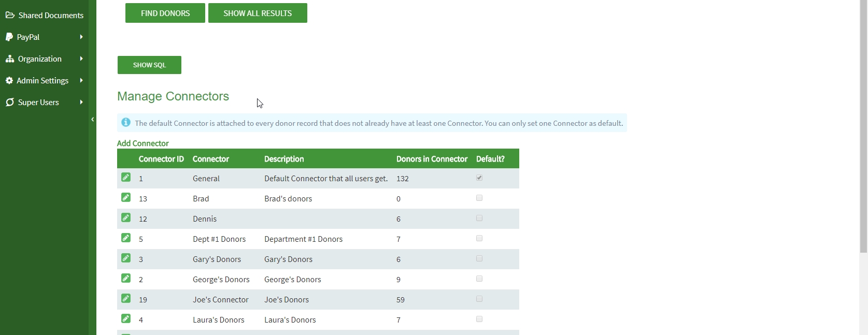The height and width of the screenshot is (335, 868).
Task: Edit the Brad connector row
Action: tap(126, 197)
